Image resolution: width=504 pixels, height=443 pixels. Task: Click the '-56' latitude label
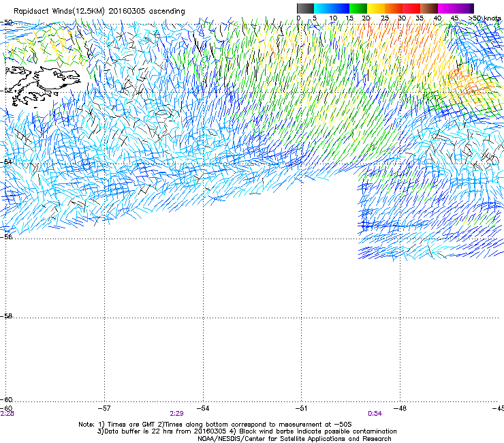(x=6, y=236)
